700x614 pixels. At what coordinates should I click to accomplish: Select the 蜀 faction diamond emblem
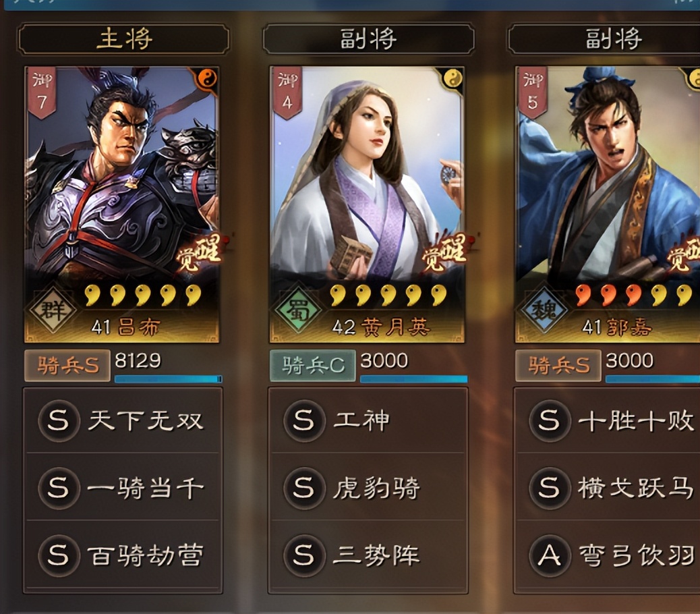[x=298, y=310]
